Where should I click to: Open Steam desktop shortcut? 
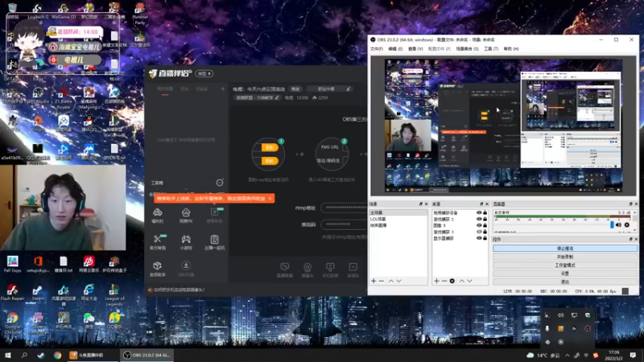(x=38, y=292)
